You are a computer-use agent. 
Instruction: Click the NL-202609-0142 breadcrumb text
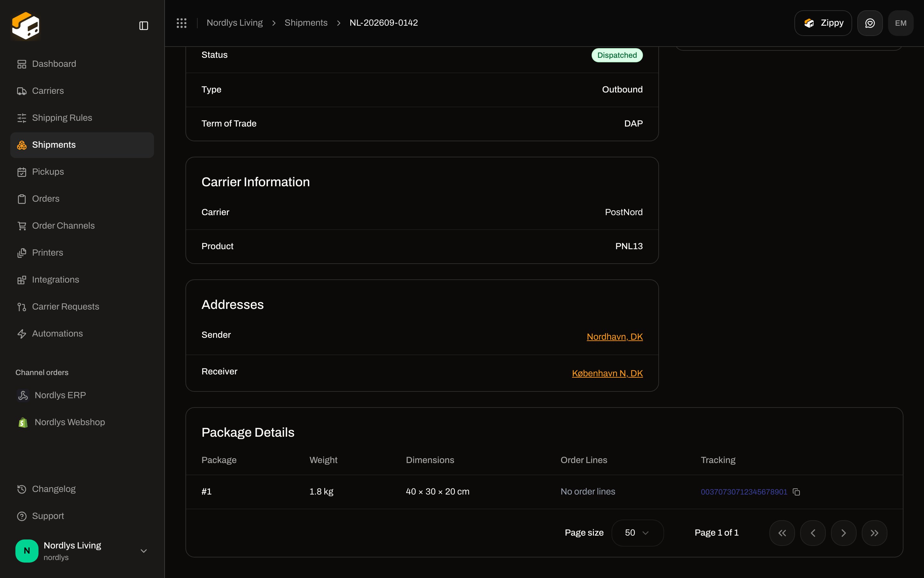pos(384,23)
